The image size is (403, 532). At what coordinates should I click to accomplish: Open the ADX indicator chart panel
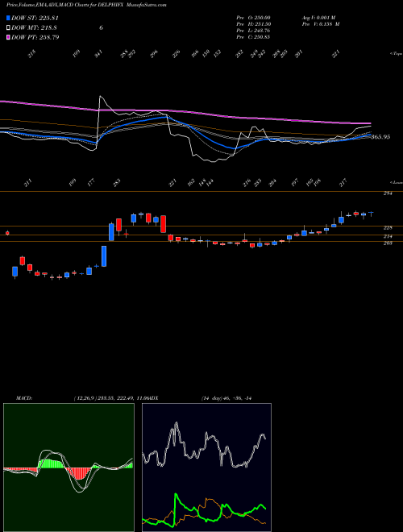pyautogui.click(x=206, y=468)
